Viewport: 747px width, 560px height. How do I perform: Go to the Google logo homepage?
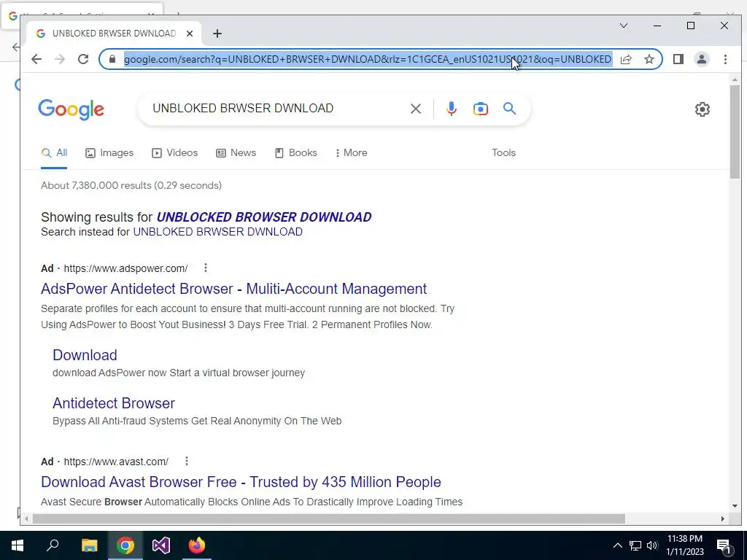[71, 109]
